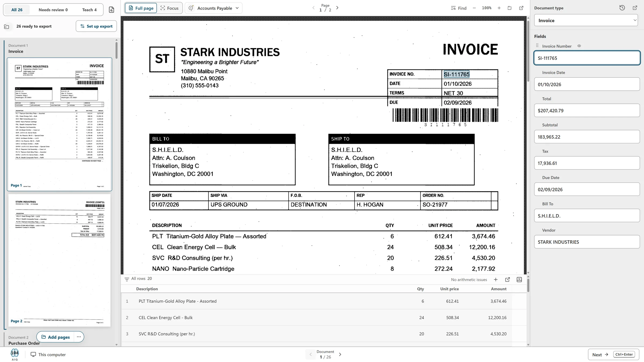Click the rotate page icon in toolbar
Viewport: 644px width, 362px height.
pos(510,8)
